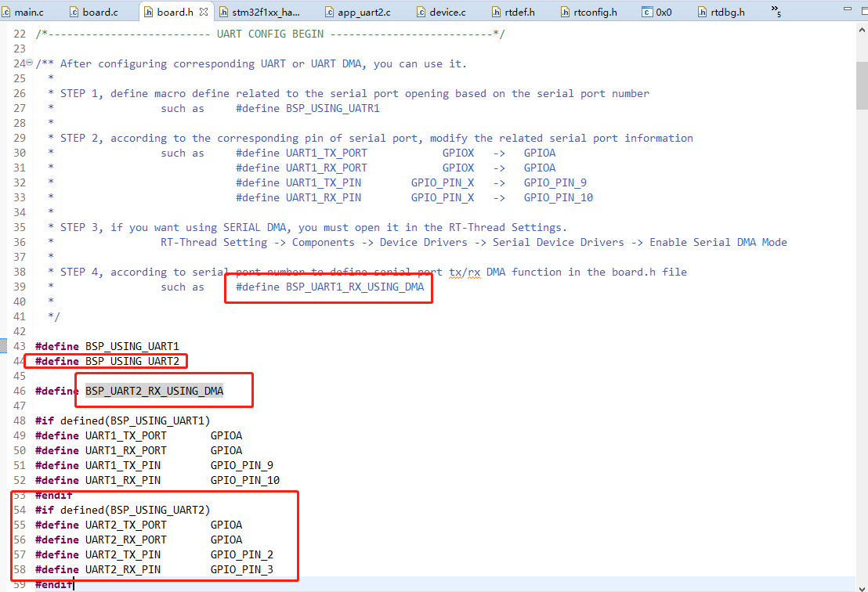Click the change marker beside line 43
868x592 pixels.
[x=4, y=345]
